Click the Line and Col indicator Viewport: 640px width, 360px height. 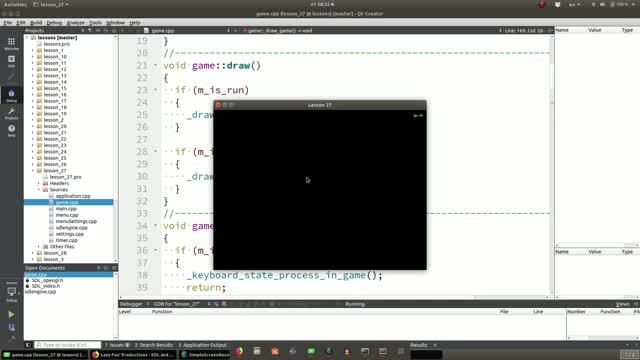(524, 30)
